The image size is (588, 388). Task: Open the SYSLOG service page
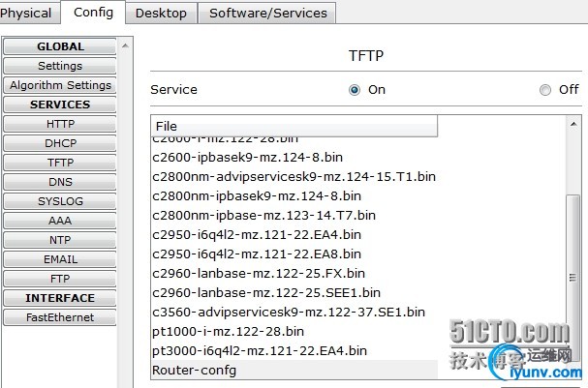pyautogui.click(x=60, y=201)
